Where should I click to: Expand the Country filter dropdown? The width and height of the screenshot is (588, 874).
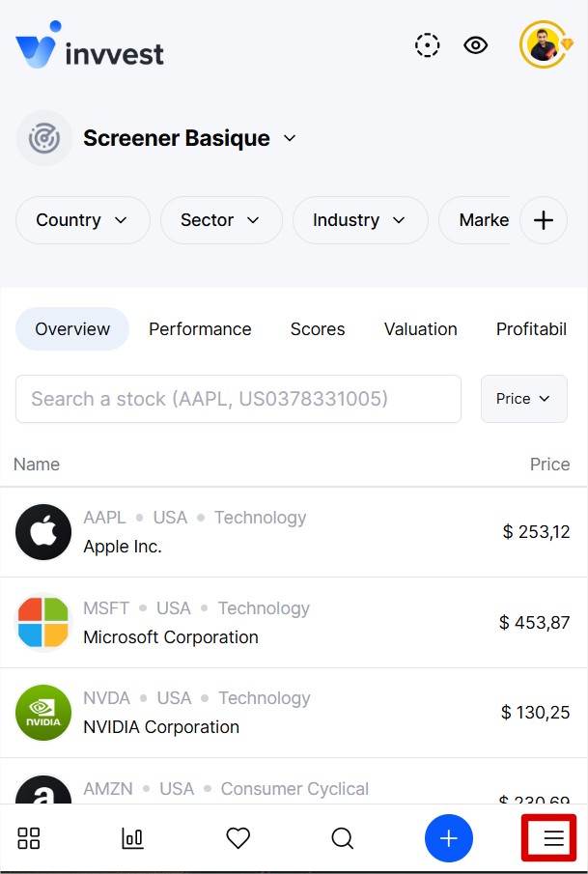(82, 220)
